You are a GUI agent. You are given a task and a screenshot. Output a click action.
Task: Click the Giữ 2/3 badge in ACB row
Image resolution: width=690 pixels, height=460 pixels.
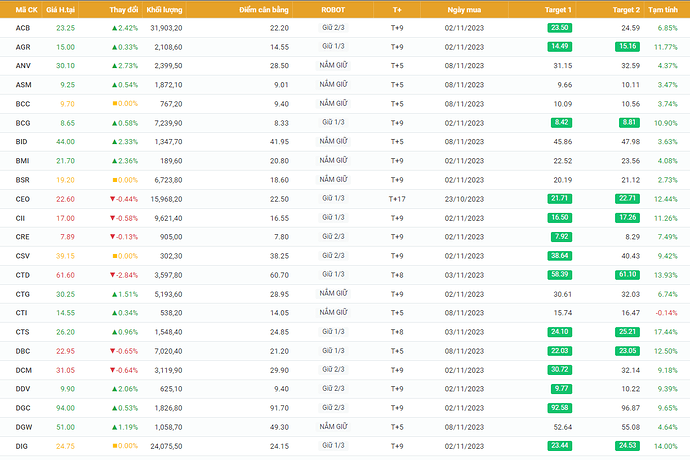(x=334, y=28)
